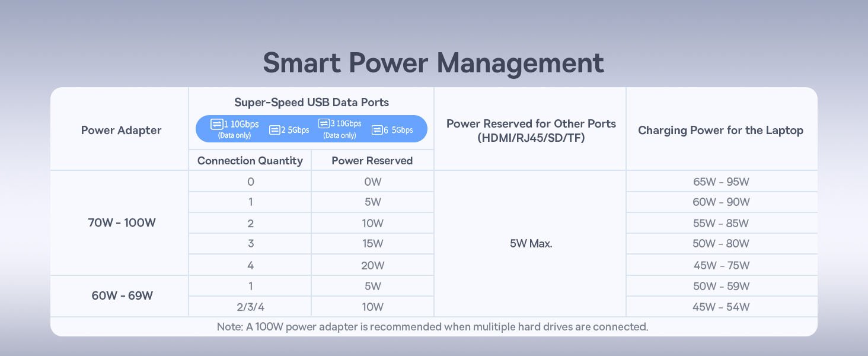868x356 pixels.
Task: Select the 45W - 54W charging power cell
Action: (721, 307)
